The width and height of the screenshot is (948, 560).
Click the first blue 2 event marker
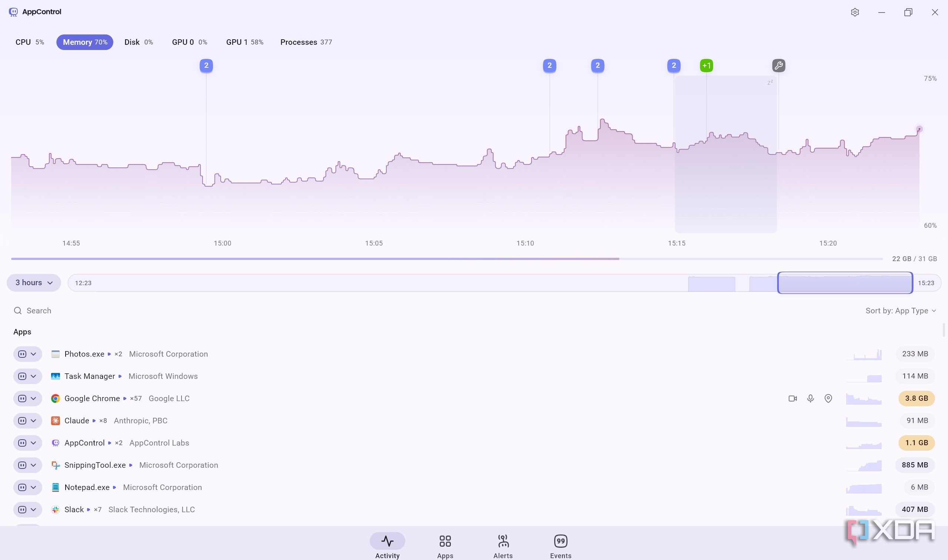pyautogui.click(x=206, y=66)
